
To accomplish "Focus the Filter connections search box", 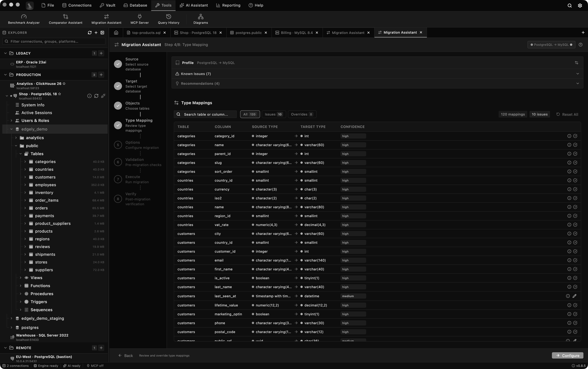I will click(x=54, y=42).
